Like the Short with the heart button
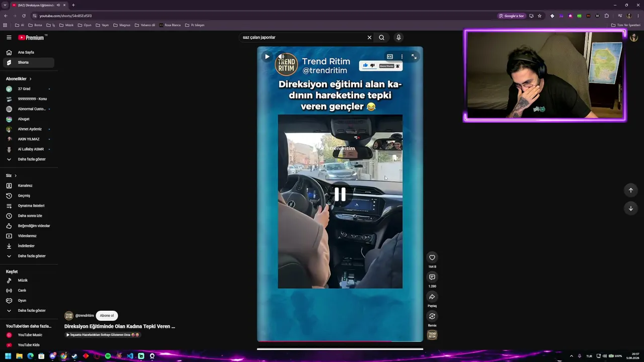This screenshot has width=644, height=362. [432, 257]
